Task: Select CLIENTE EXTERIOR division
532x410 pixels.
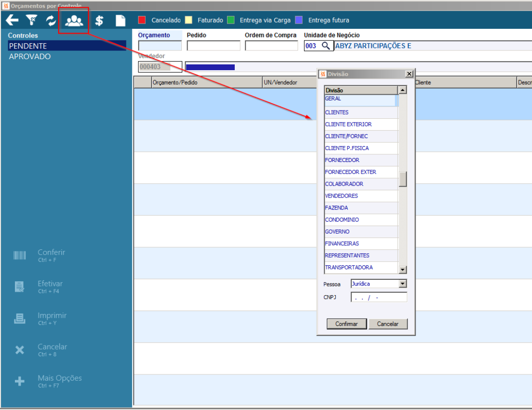Action: (x=361, y=124)
